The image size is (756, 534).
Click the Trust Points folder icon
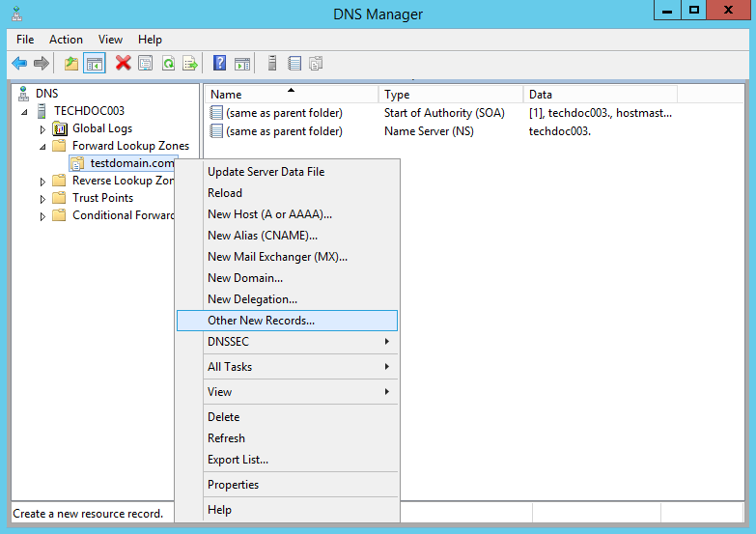[59, 198]
